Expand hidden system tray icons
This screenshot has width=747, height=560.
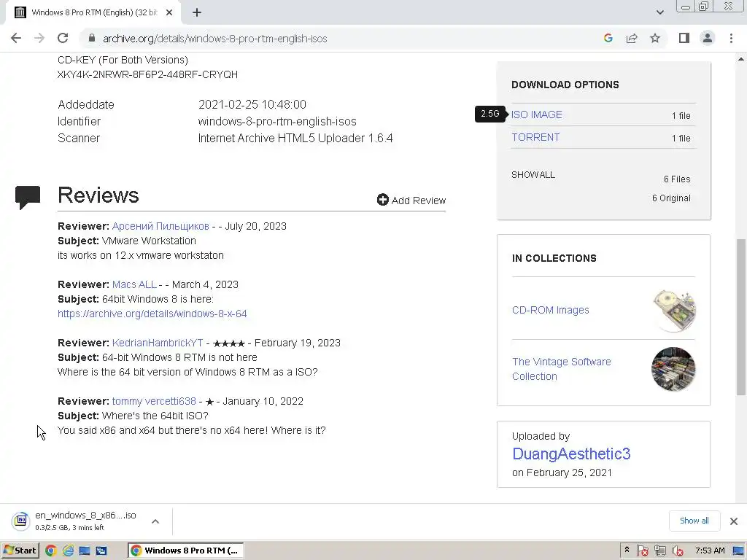[627, 550]
